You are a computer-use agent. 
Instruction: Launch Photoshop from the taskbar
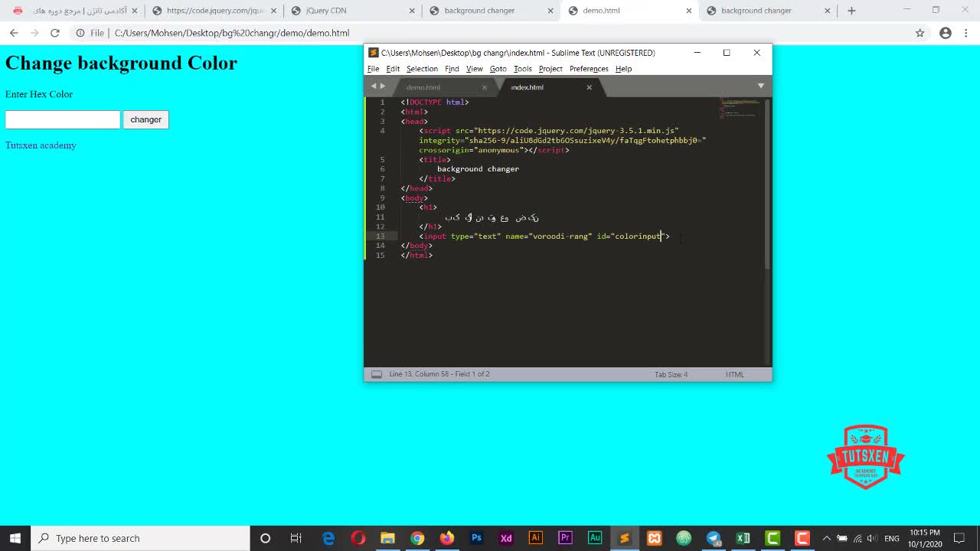coord(476,538)
